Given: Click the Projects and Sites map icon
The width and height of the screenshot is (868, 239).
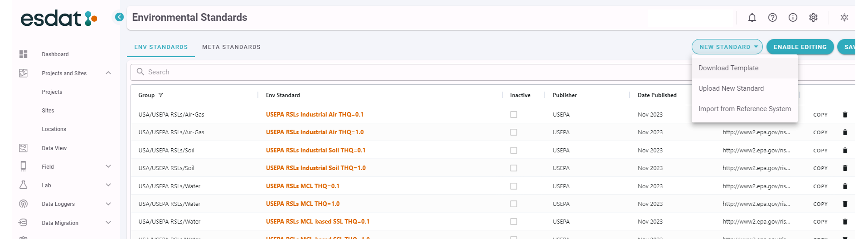Looking at the screenshot, I should (24, 73).
